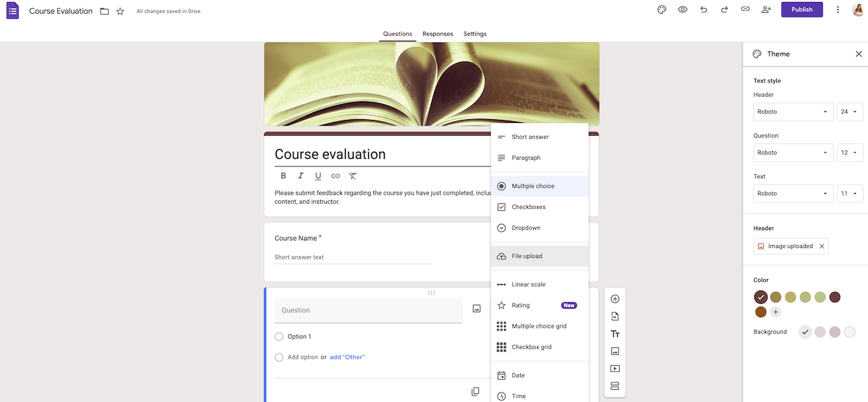
Task: Star the Course Evaluation form
Action: tap(120, 11)
